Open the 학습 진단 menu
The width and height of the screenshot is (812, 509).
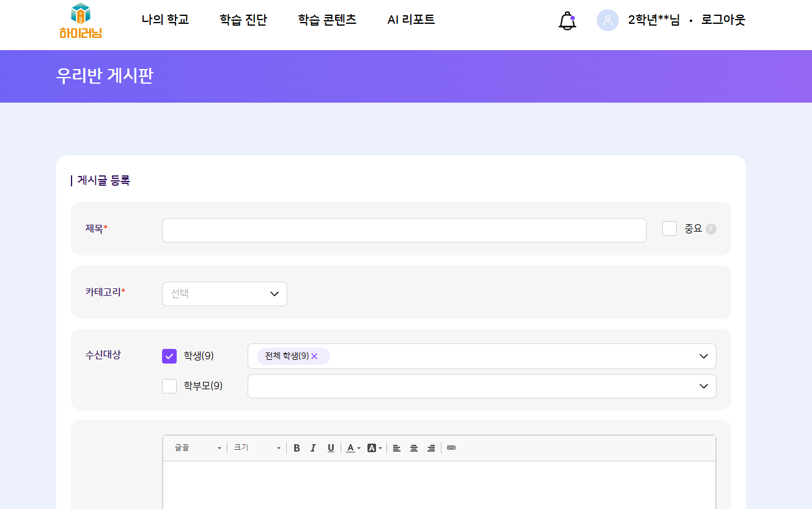(x=243, y=20)
